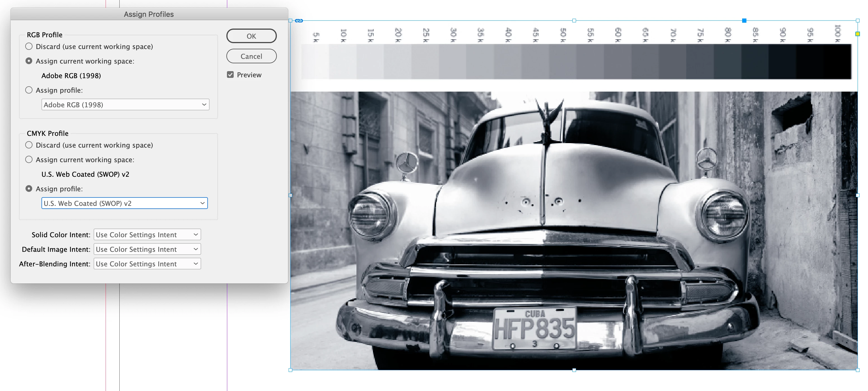Open the U.S. Web Coated (SWOP) v2 dropdown
Viewport: 868px width, 391px height.
coord(124,203)
